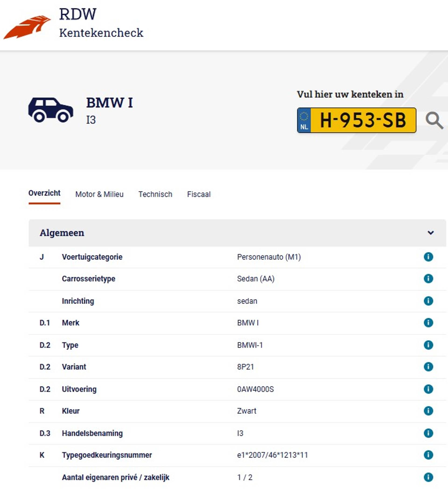Click the Merk value BMW I

coord(248,323)
